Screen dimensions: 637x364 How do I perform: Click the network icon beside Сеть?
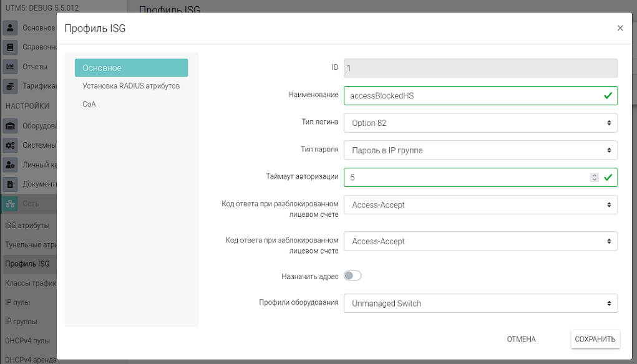coord(10,203)
